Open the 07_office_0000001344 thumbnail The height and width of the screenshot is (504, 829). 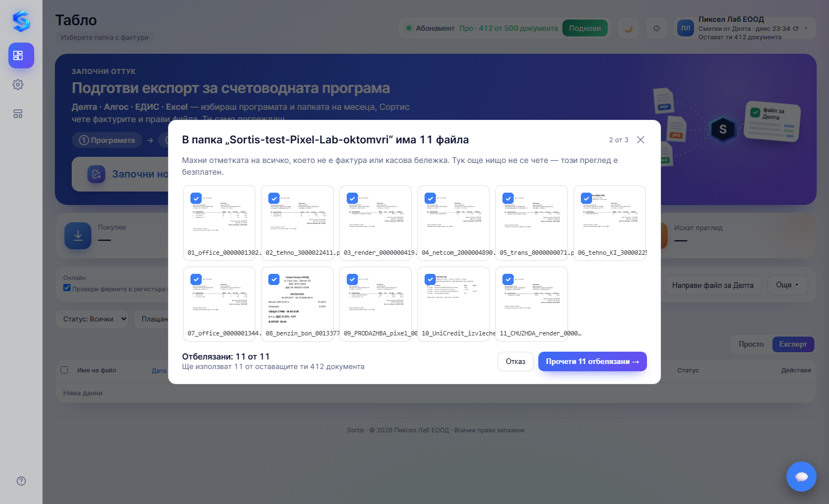pos(219,304)
